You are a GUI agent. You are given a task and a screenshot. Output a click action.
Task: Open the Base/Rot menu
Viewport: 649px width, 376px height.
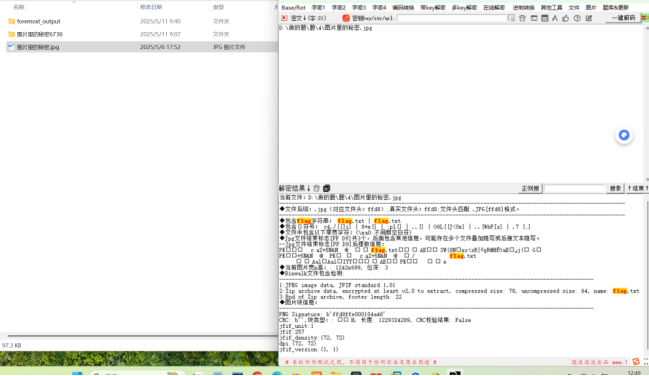[x=293, y=7]
